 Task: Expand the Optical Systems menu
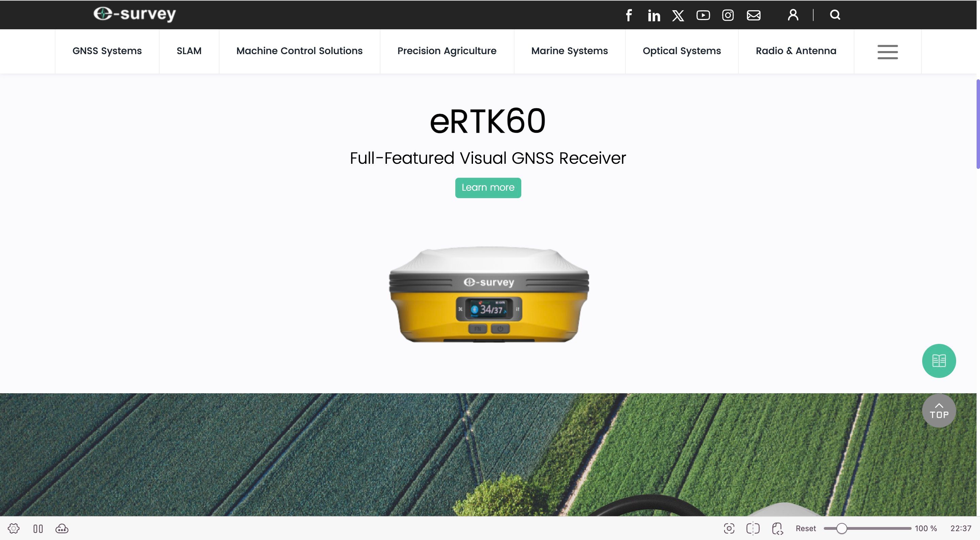[681, 51]
